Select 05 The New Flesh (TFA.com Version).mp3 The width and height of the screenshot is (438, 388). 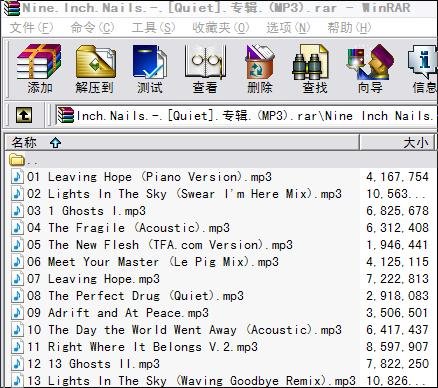point(160,245)
